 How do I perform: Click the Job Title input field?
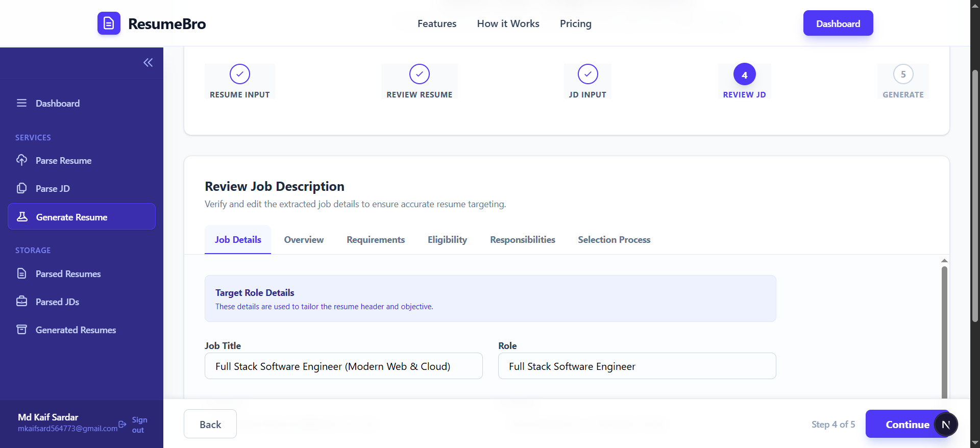344,366
